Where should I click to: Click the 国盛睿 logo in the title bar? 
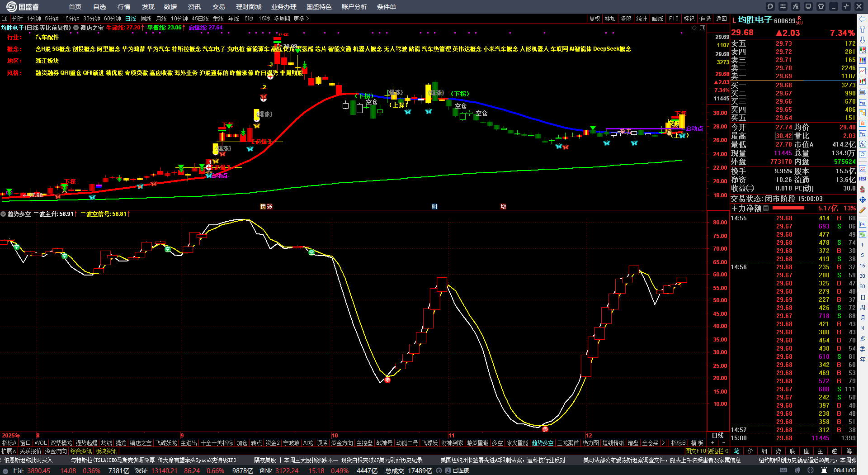click(23, 7)
